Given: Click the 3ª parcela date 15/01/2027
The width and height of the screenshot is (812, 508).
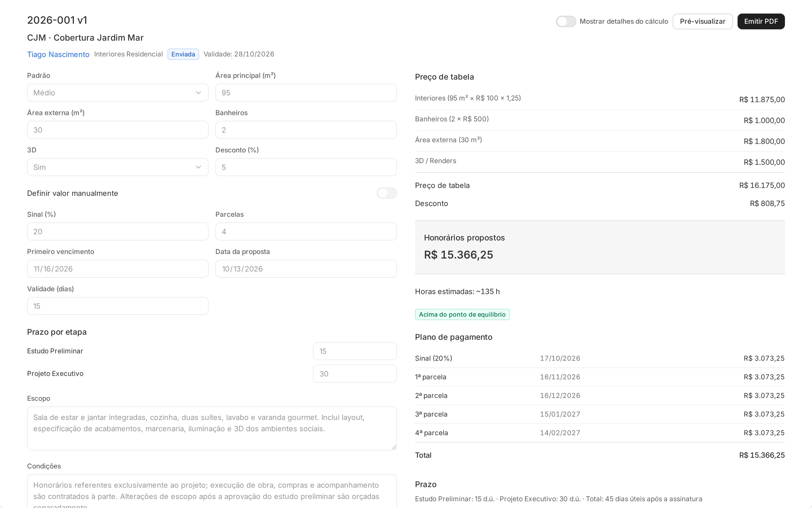Looking at the screenshot, I should click(x=560, y=414).
